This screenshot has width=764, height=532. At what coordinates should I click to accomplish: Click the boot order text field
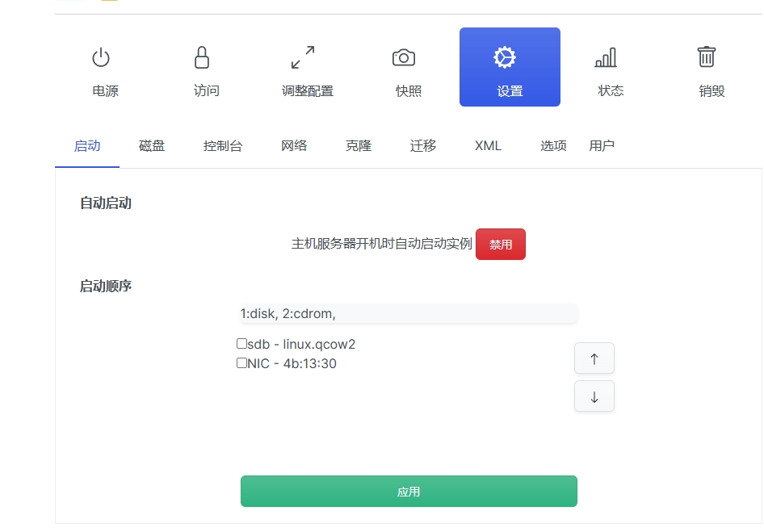[409, 313]
